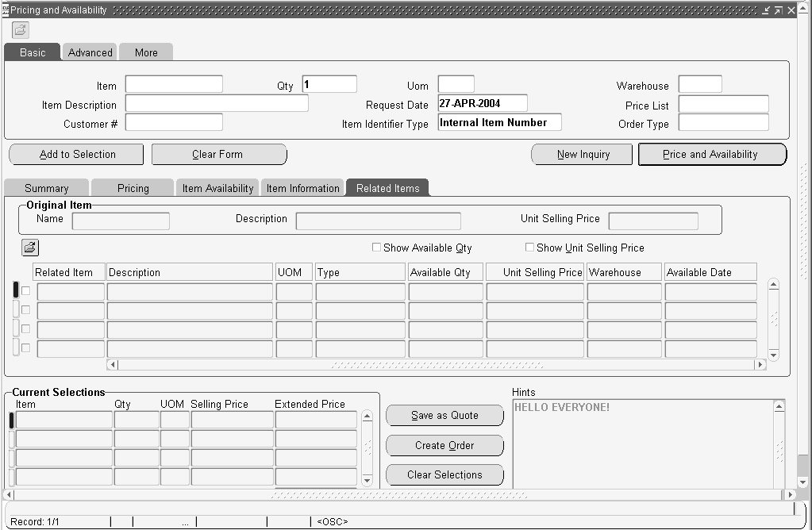Click the Available Date column header

710,272
